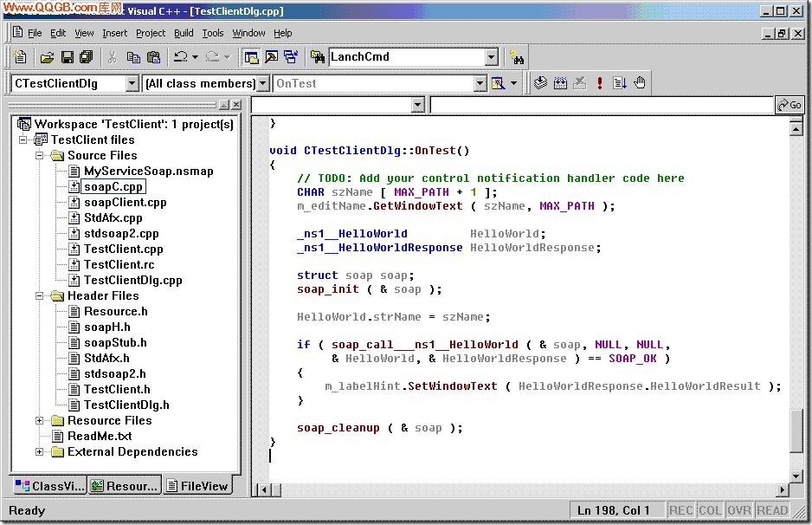This screenshot has width=812, height=525.
Task: Collapse the Header Files folder
Action: [39, 296]
